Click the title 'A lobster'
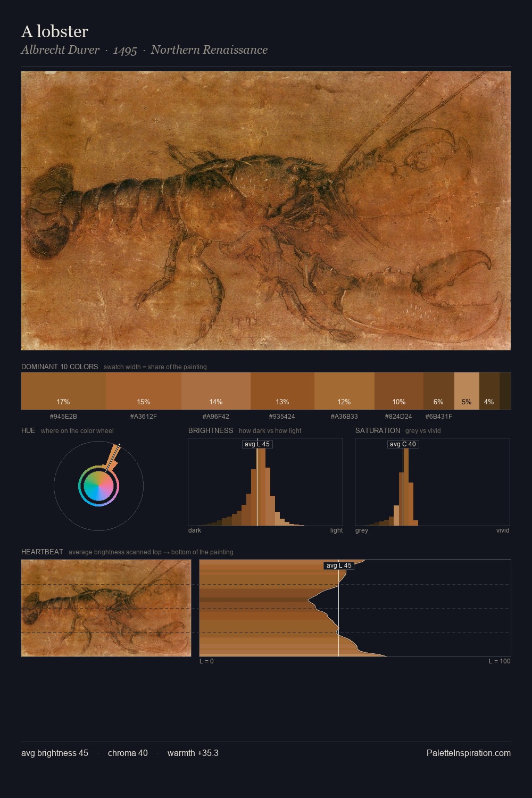This screenshot has height=798, width=532. 55,31
